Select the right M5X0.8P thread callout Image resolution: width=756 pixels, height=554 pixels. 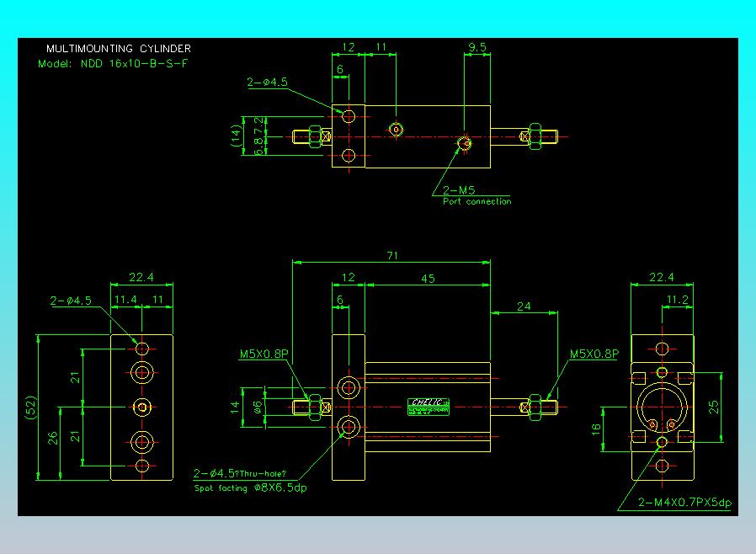click(x=594, y=354)
